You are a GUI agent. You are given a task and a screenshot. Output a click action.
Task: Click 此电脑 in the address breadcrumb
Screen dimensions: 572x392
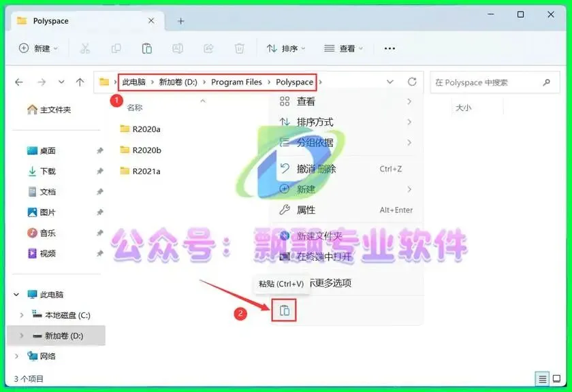(x=134, y=82)
